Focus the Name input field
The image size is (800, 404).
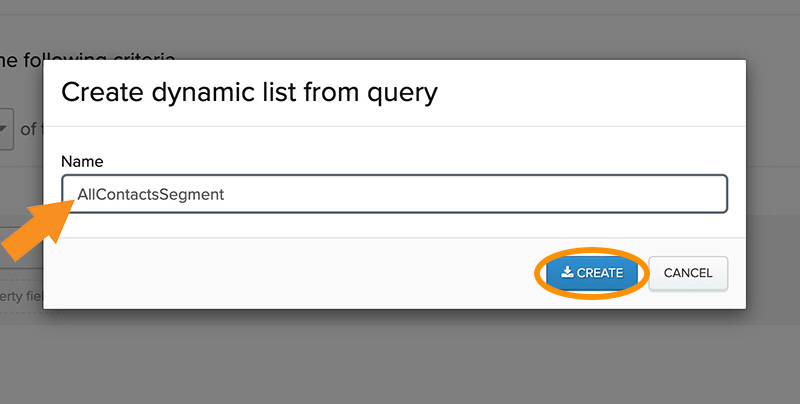(394, 194)
